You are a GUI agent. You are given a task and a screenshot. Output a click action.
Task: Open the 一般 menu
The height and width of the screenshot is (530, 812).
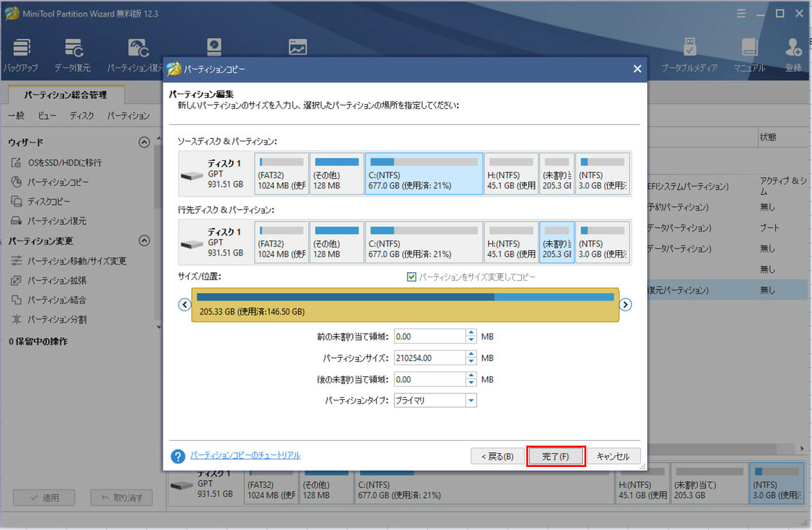coord(16,116)
